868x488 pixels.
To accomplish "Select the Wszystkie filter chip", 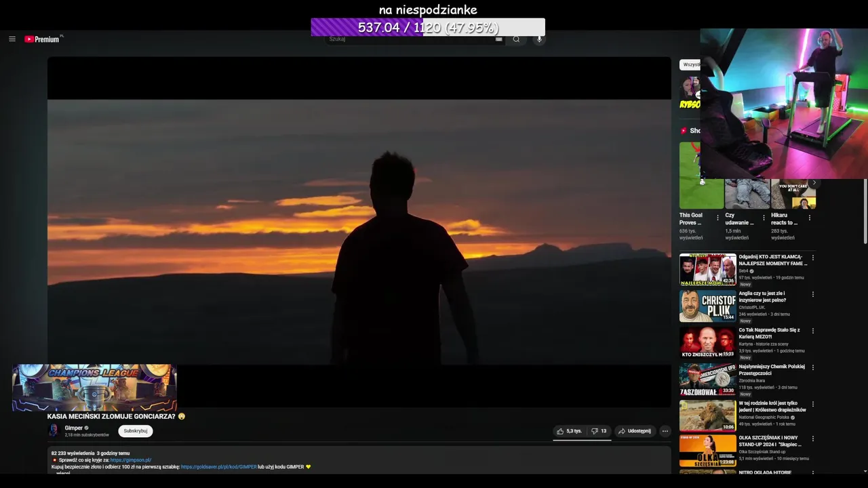I will 691,64.
